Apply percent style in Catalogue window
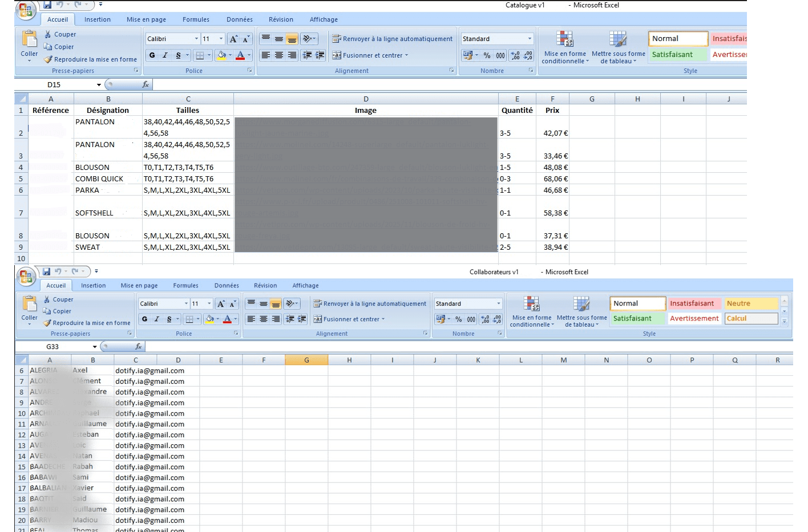This screenshot has width=808, height=532. (x=487, y=55)
